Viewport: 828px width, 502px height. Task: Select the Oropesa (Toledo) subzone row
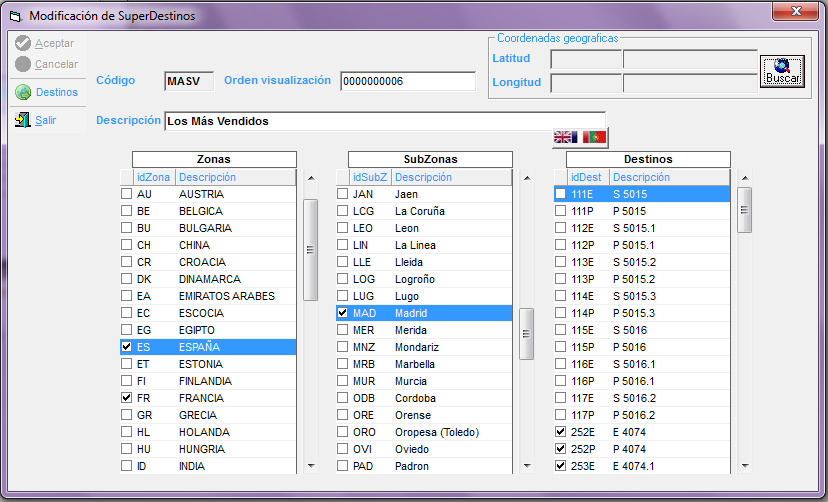[x=424, y=432]
